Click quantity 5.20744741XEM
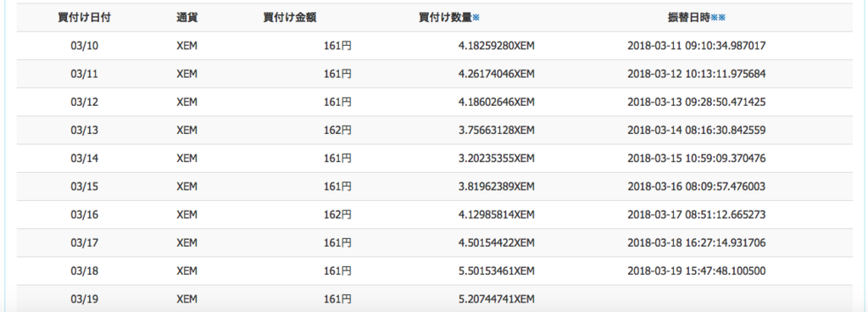Screen dimensions: 868x312 497,299
